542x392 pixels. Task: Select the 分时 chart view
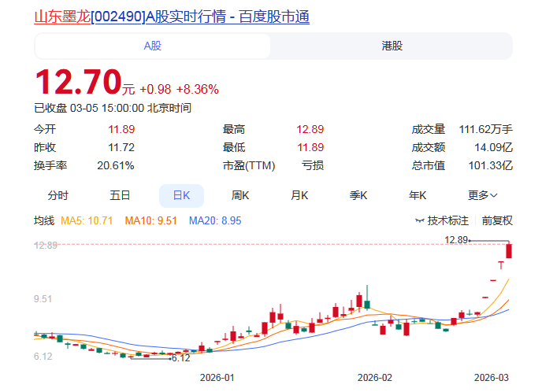(x=58, y=195)
